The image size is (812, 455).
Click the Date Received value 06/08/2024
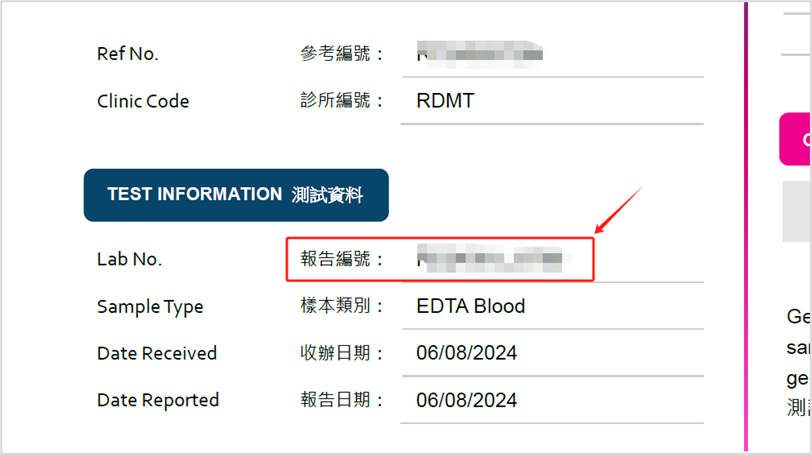point(467,353)
